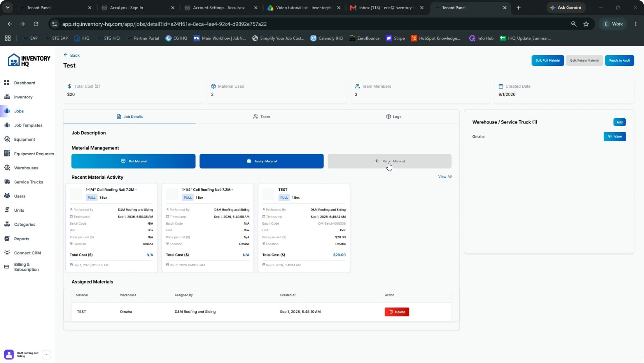The height and width of the screenshot is (363, 644).
Task: Open the ZeroBounce bookmark
Action: click(x=364, y=38)
